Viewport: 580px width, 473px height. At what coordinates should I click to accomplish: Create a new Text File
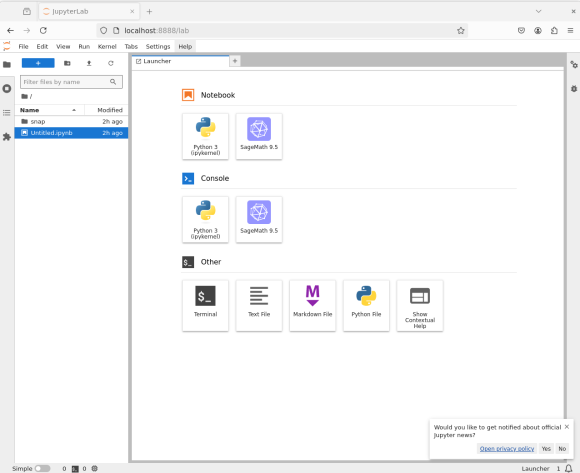coord(259,305)
